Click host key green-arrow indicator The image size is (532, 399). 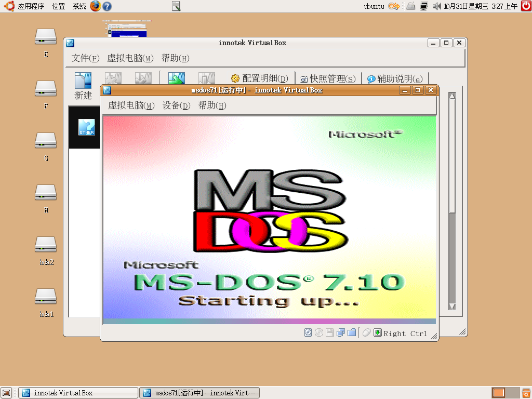click(378, 333)
